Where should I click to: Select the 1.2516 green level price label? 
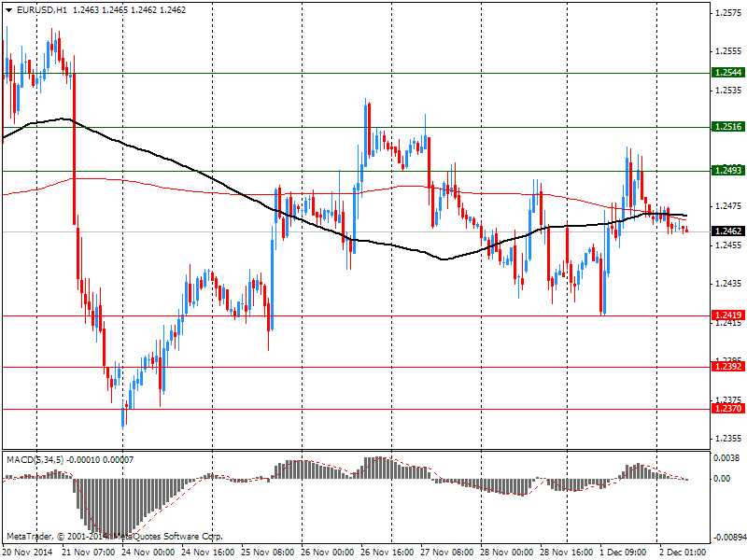[728, 127]
